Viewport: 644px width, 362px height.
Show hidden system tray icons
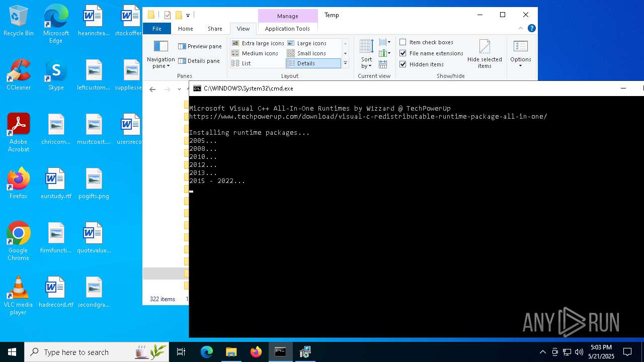[x=542, y=352]
